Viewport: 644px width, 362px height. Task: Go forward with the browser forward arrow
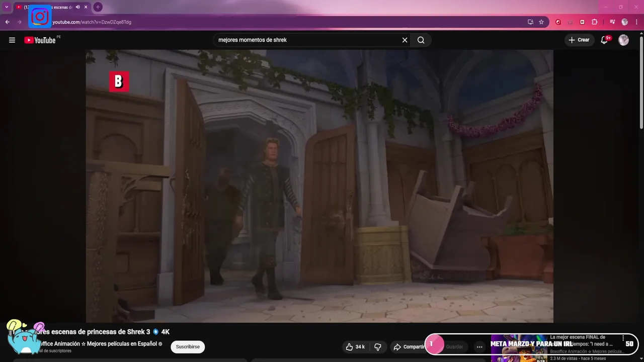coord(20,22)
